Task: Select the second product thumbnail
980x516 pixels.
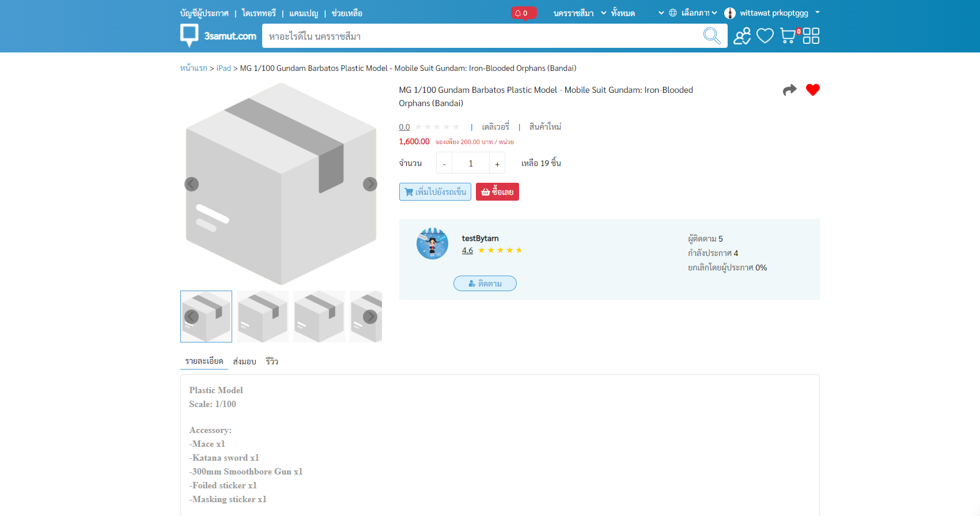Action: click(x=263, y=317)
